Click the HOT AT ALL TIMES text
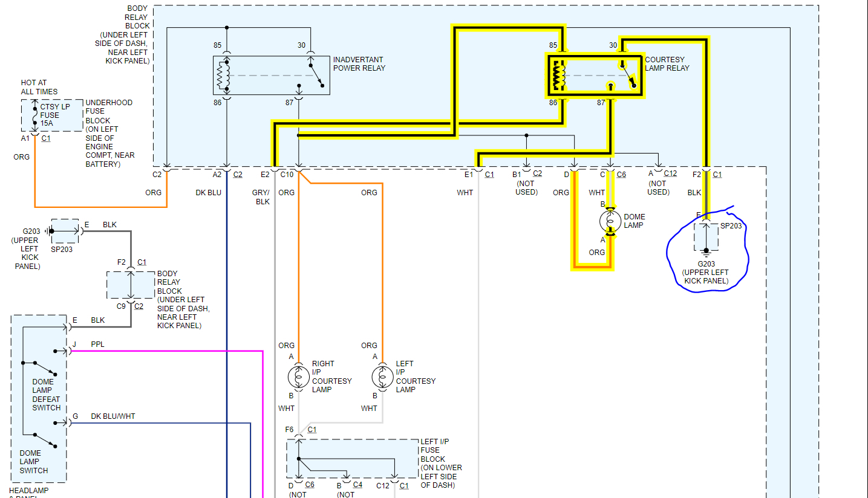Image resolution: width=868 pixels, height=498 pixels. pos(39,87)
